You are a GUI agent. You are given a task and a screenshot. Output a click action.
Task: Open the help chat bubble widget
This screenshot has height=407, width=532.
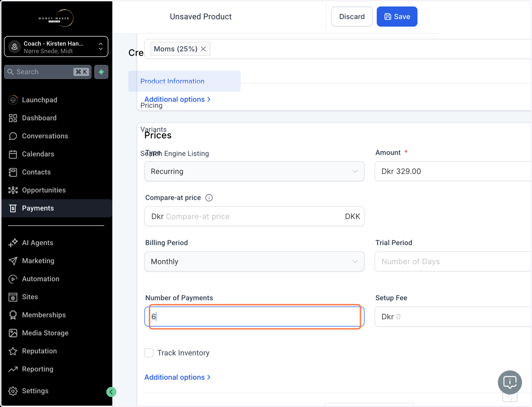click(510, 382)
